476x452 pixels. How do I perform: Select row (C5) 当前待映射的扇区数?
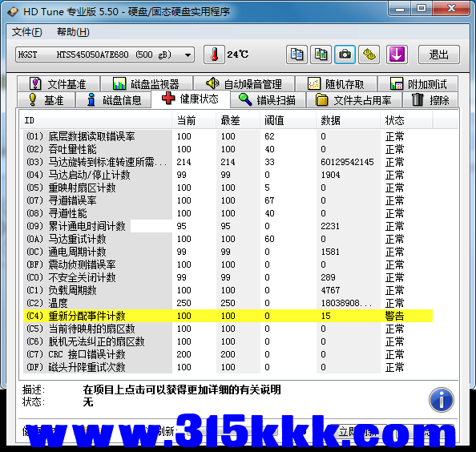(228, 329)
